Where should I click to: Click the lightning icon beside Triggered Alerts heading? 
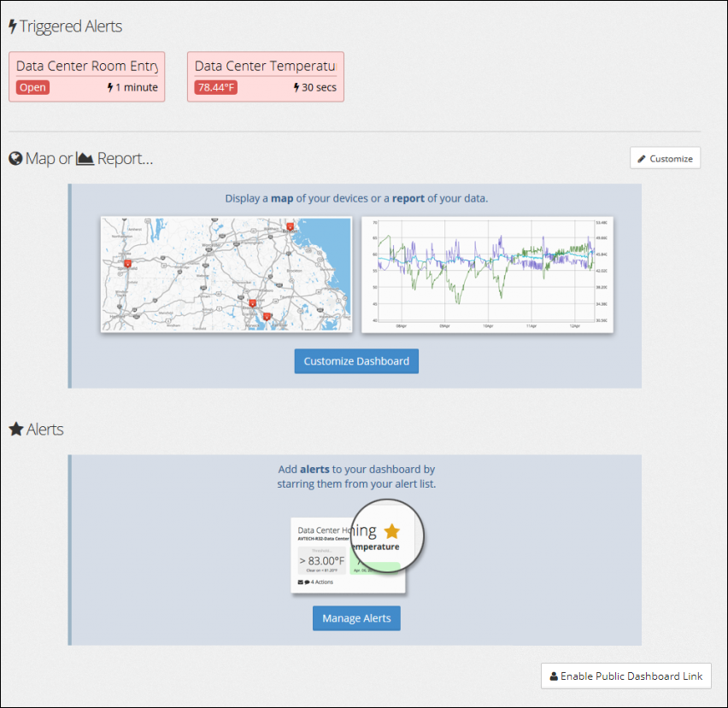pos(12,26)
